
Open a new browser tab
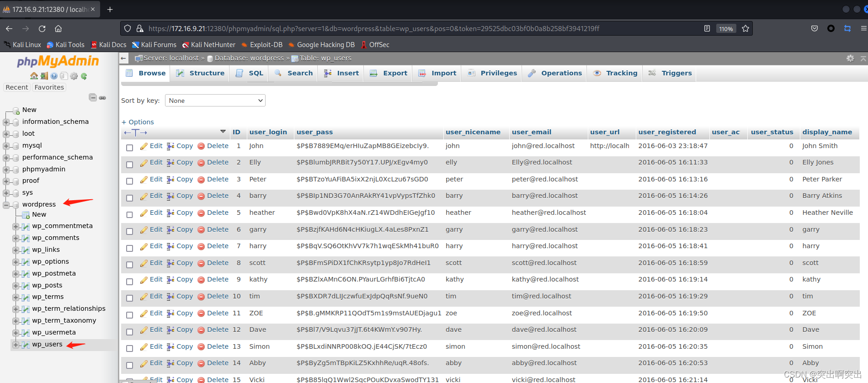pos(110,9)
